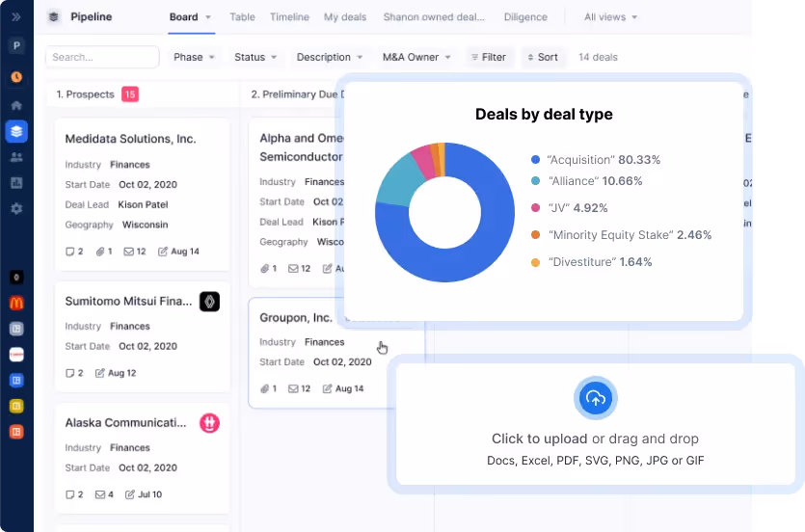805x532 pixels.
Task: Click the Pipeline page title
Action: point(92,17)
